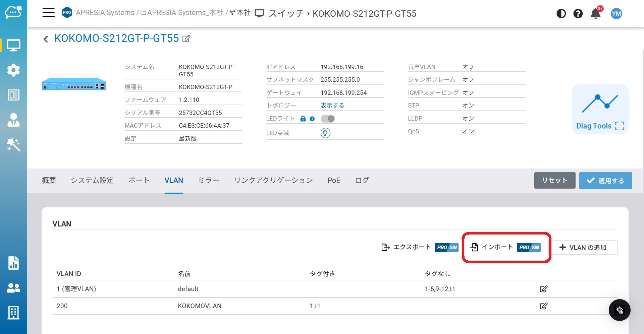Click the 適用する apply button
The height and width of the screenshot is (334, 644).
605,181
